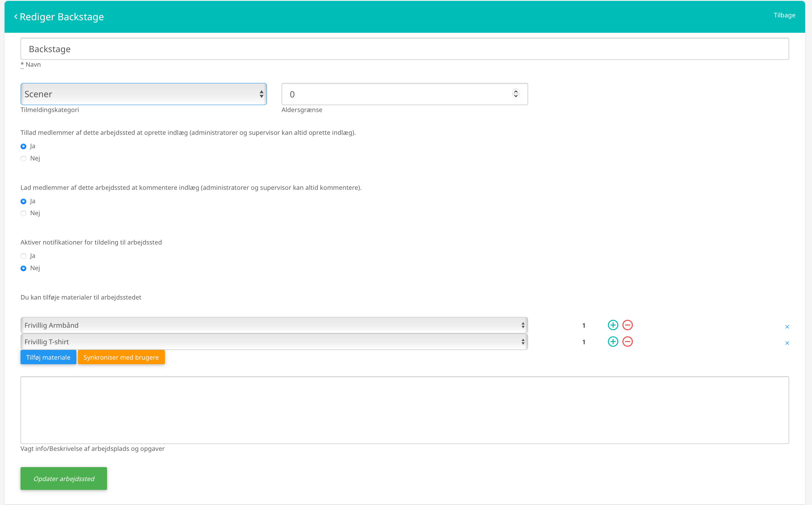Click Synkroniser med brugere button
This screenshot has height=505, width=812.
(x=121, y=357)
